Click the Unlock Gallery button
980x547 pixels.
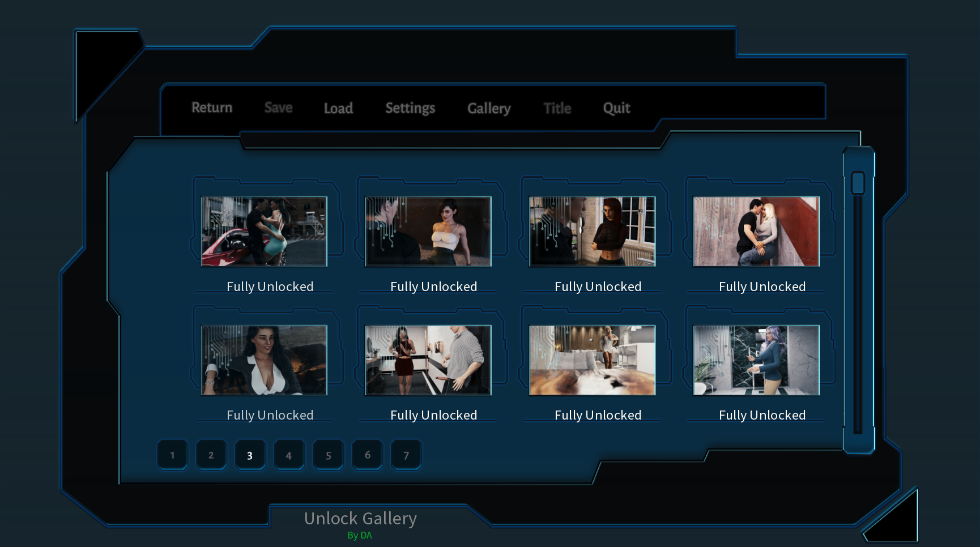pyautogui.click(x=360, y=519)
